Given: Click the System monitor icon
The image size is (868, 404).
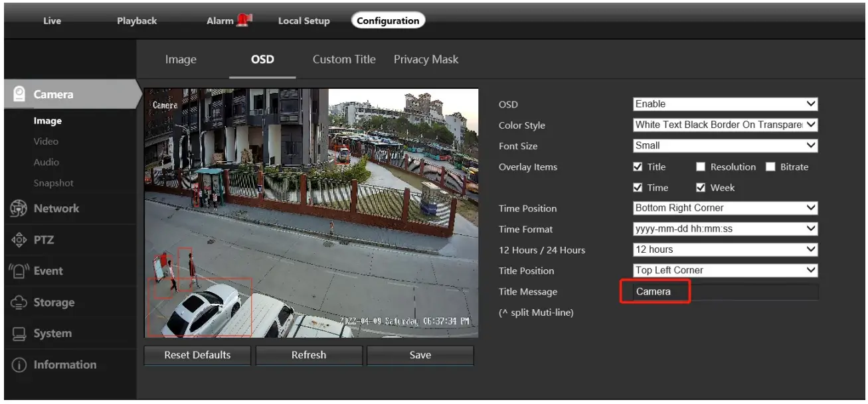Looking at the screenshot, I should tap(18, 334).
